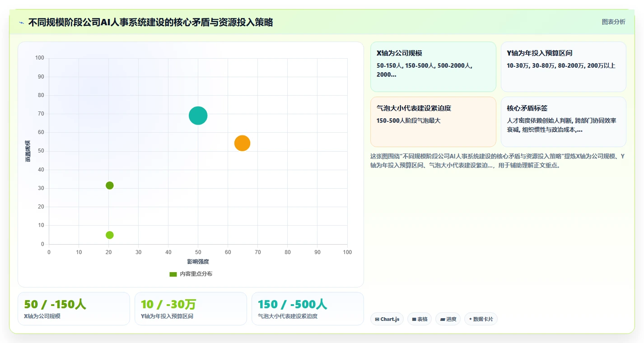Click the sparkle icon in 数据卡片 chip
This screenshot has height=343, width=644.
coord(471,319)
